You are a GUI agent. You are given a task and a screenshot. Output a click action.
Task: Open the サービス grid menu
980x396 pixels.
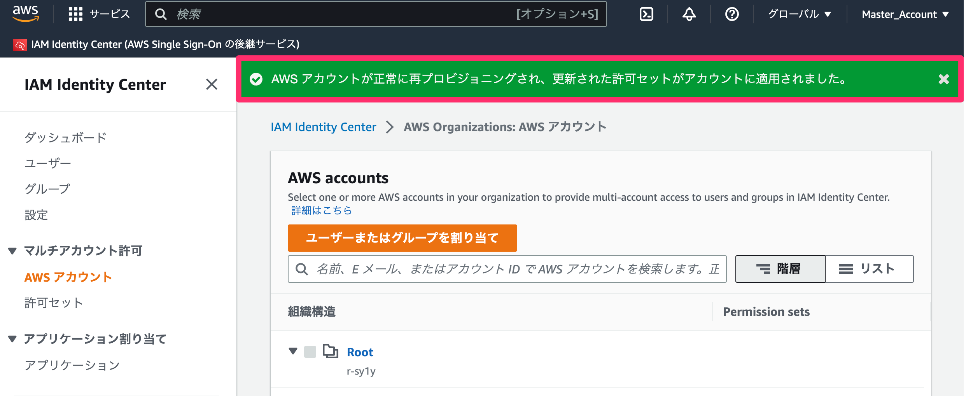point(99,14)
